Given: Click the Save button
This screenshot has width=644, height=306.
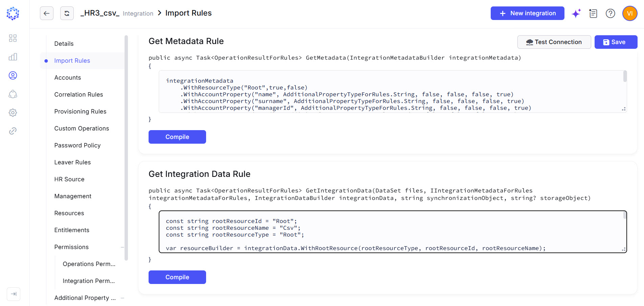Looking at the screenshot, I should [616, 42].
